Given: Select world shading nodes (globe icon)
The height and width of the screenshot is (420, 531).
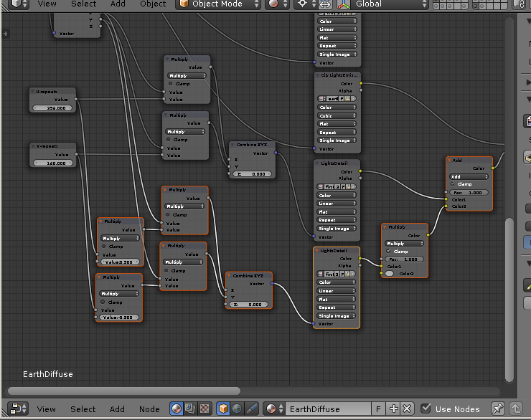Looking at the screenshot, I should 237,409.
